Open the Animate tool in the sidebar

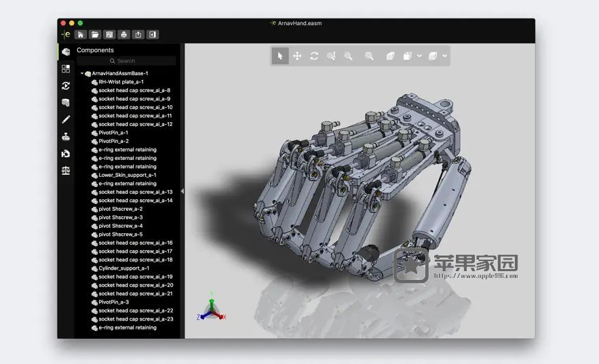66,85
